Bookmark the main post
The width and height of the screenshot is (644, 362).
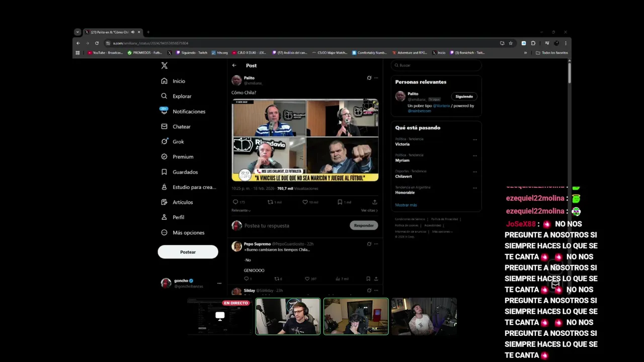pyautogui.click(x=340, y=202)
